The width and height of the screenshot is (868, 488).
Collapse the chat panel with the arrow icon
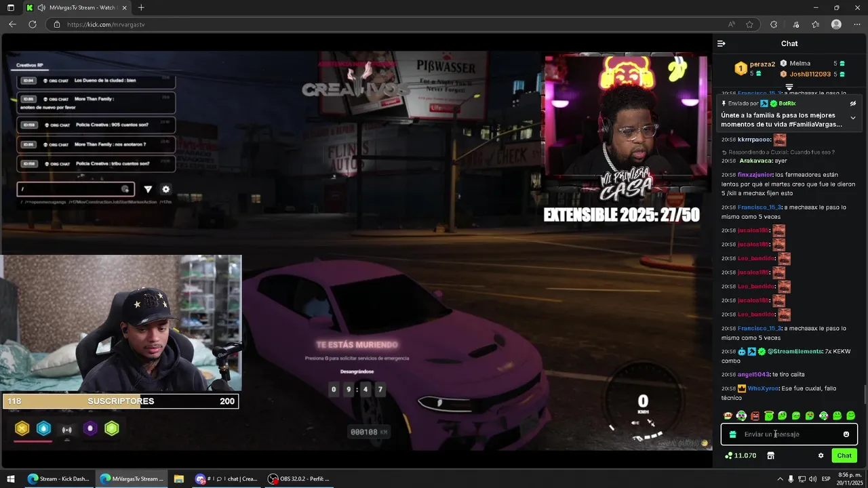(721, 43)
